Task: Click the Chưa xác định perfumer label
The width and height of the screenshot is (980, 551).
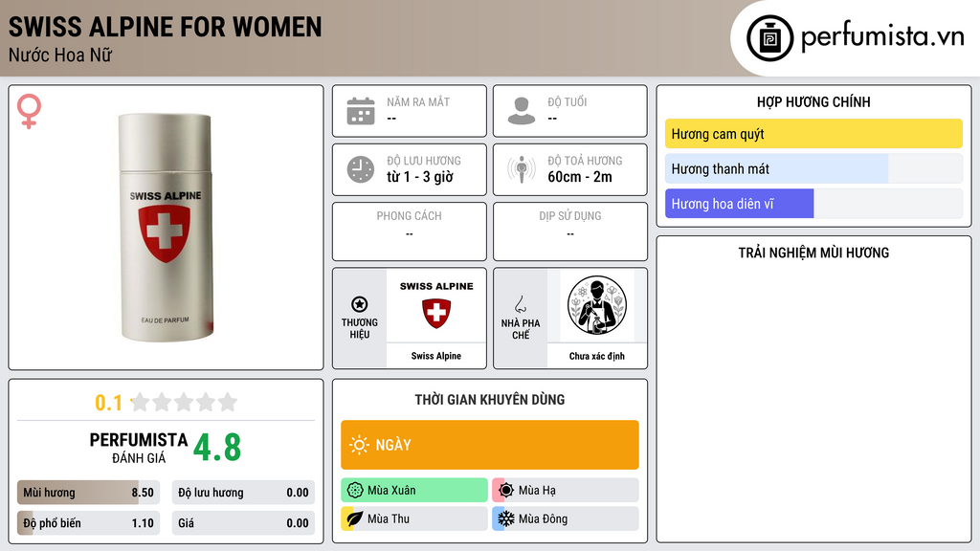Action: [x=597, y=356]
